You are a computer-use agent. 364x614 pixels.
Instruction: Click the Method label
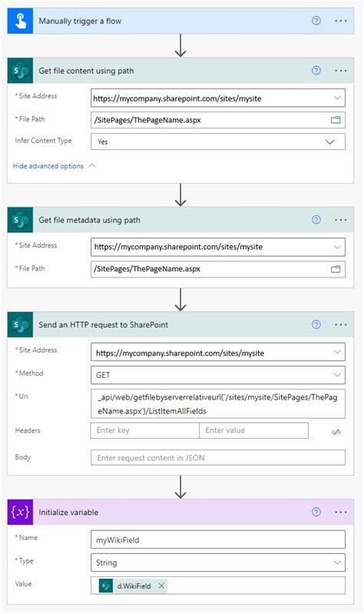pos(30,373)
